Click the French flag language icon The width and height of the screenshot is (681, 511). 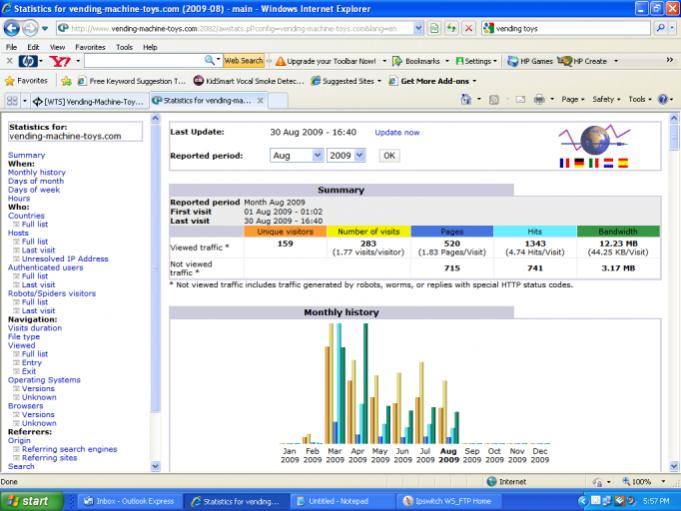[565, 162]
